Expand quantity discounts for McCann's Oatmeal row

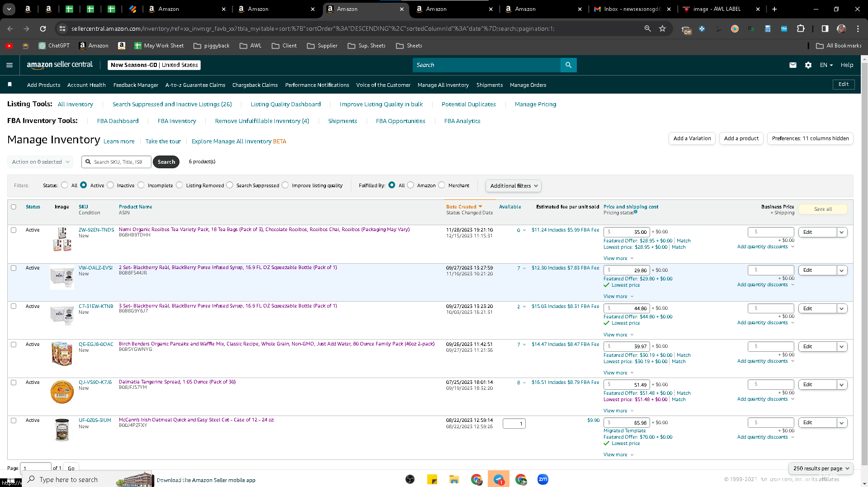click(765, 437)
